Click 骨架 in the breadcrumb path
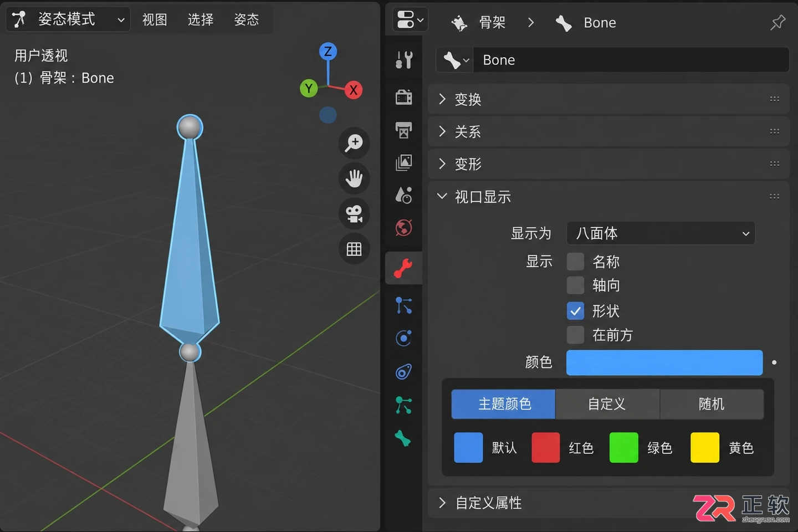The height and width of the screenshot is (532, 798). tap(492, 23)
